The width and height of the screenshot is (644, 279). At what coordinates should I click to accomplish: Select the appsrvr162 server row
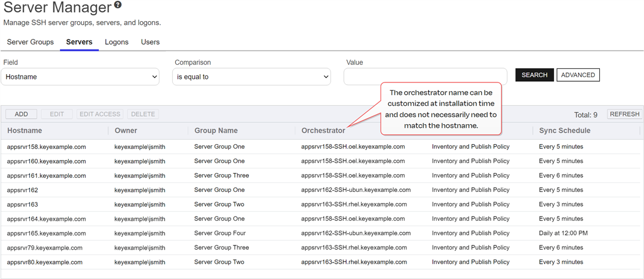[22, 190]
